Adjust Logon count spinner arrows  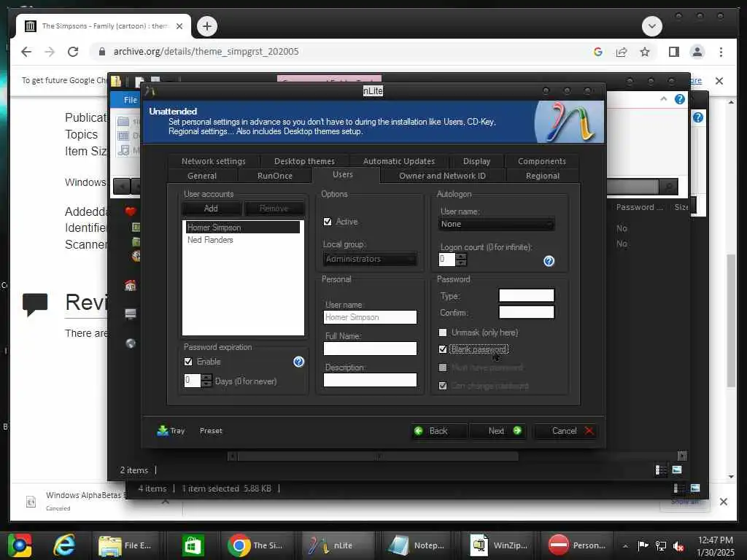461,260
